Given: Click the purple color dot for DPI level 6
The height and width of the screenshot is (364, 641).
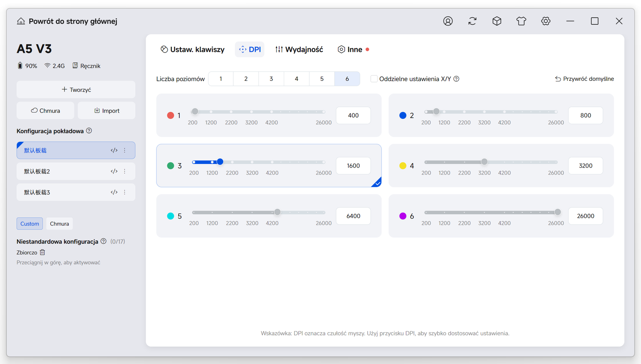Looking at the screenshot, I should pos(403,216).
